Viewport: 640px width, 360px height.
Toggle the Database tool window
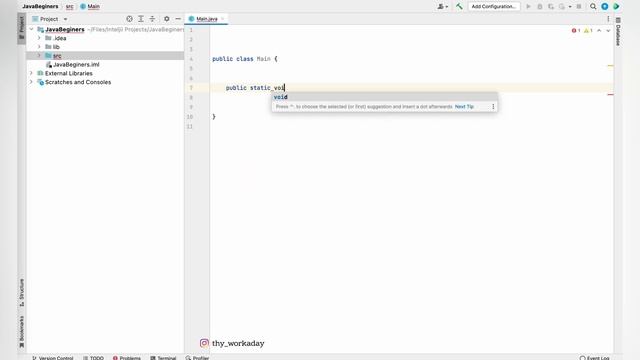(618, 31)
